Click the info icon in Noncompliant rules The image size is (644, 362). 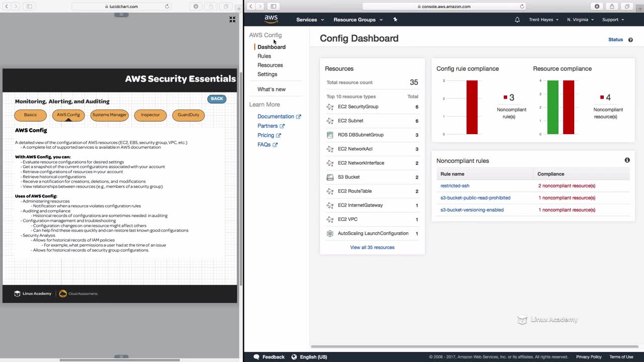pyautogui.click(x=627, y=160)
